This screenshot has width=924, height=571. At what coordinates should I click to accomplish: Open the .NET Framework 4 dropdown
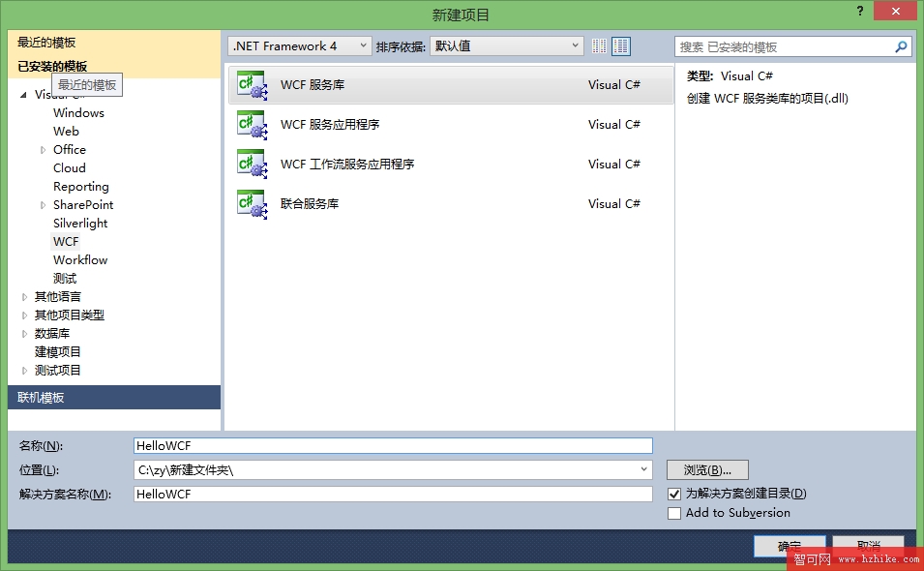click(x=300, y=45)
